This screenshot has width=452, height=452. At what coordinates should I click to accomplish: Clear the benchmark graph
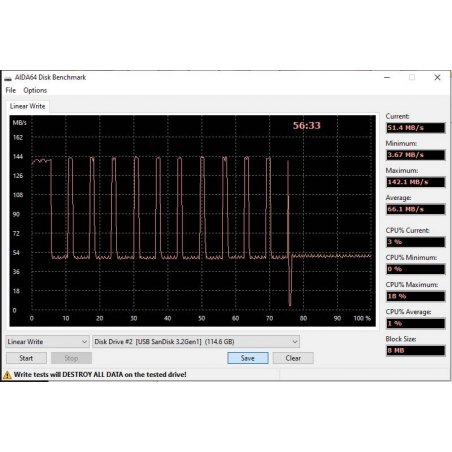tap(293, 358)
